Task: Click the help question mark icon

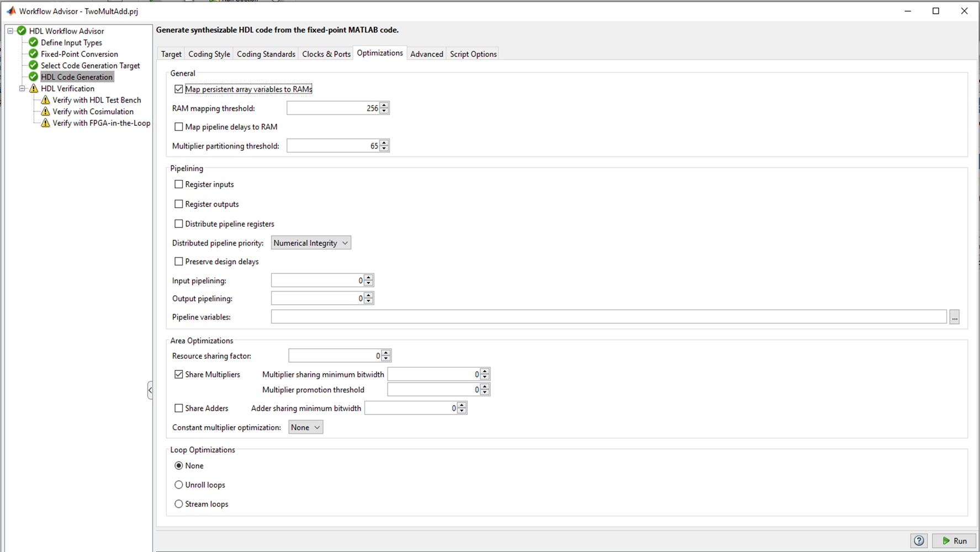Action: [919, 541]
